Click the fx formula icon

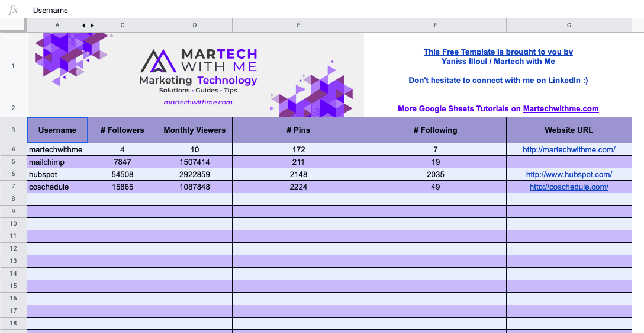(x=14, y=10)
